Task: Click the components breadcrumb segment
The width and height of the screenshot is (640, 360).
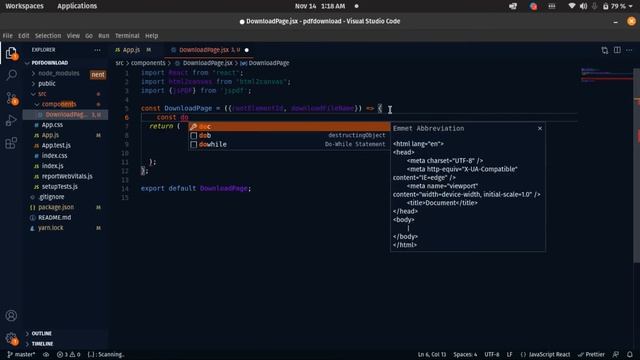Action: coord(148,63)
